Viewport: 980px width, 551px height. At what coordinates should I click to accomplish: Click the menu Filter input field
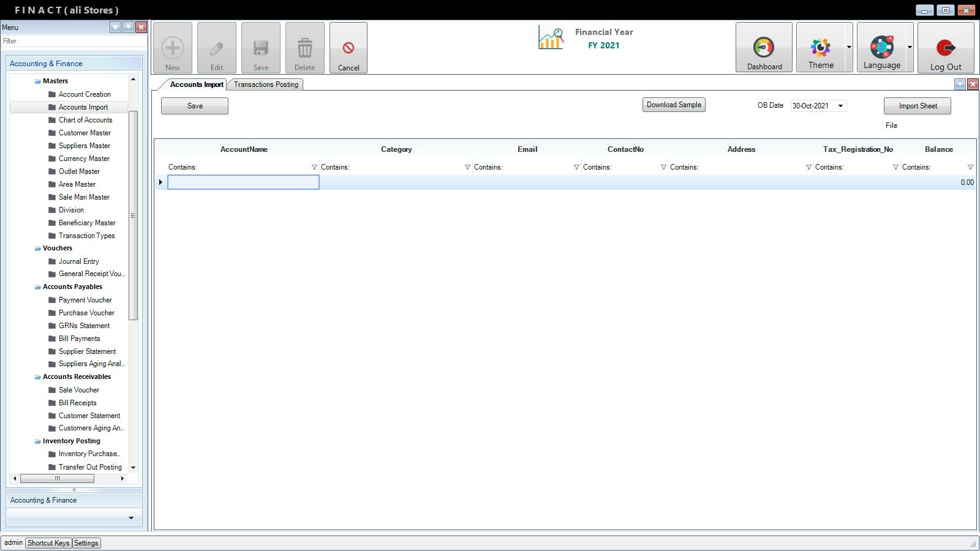tap(73, 41)
